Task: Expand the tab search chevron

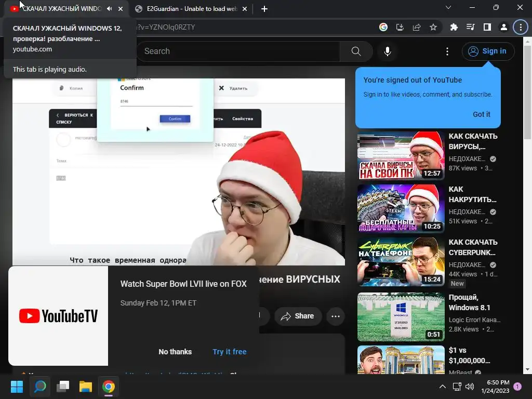Action: point(448,7)
